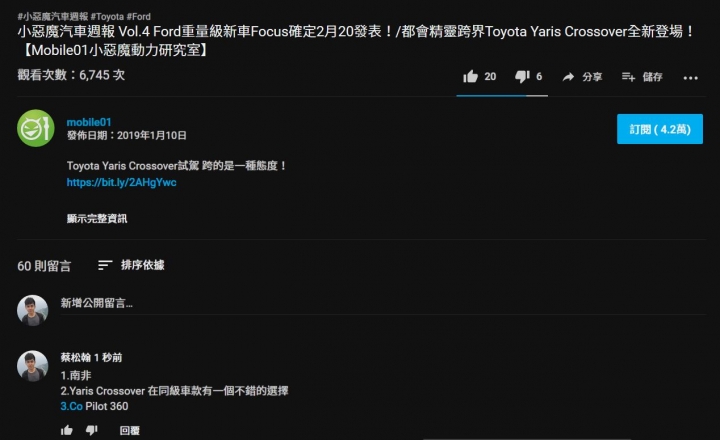
Task: Open the #小惡魔汽車週報 hashtag
Action: [x=53, y=17]
